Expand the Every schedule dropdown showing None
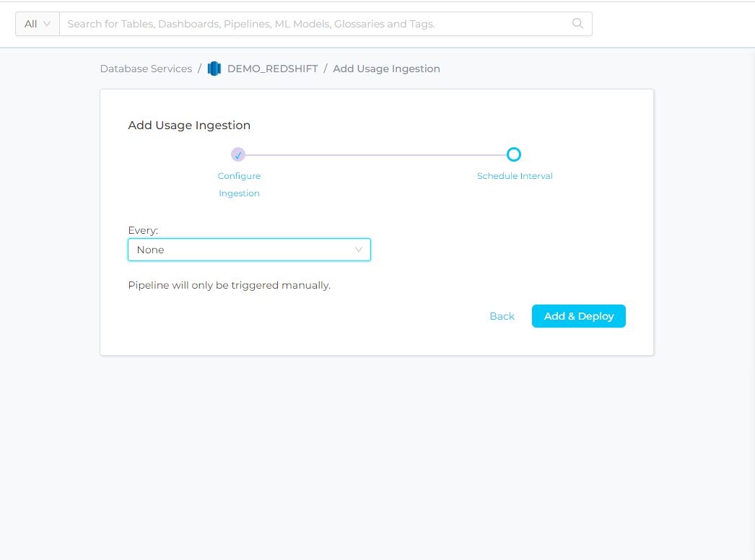 pyautogui.click(x=248, y=250)
